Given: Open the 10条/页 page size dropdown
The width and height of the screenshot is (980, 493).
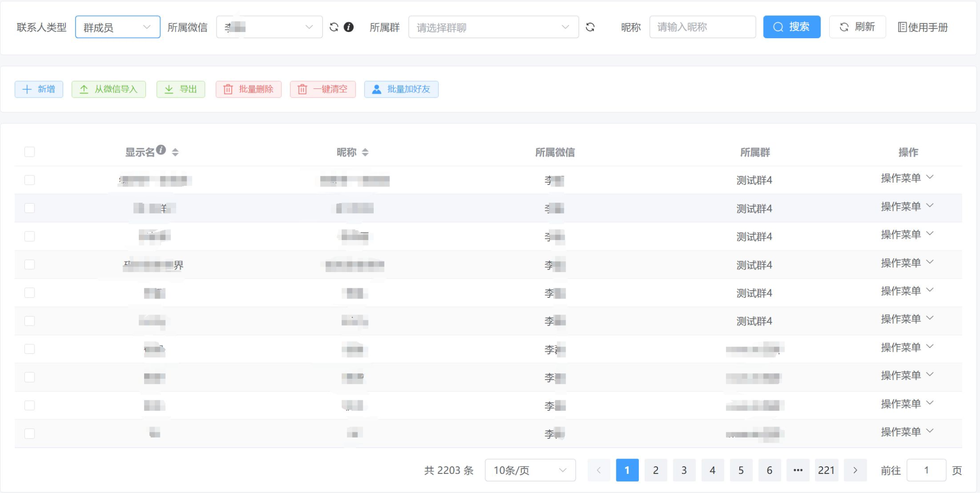Looking at the screenshot, I should (x=530, y=470).
